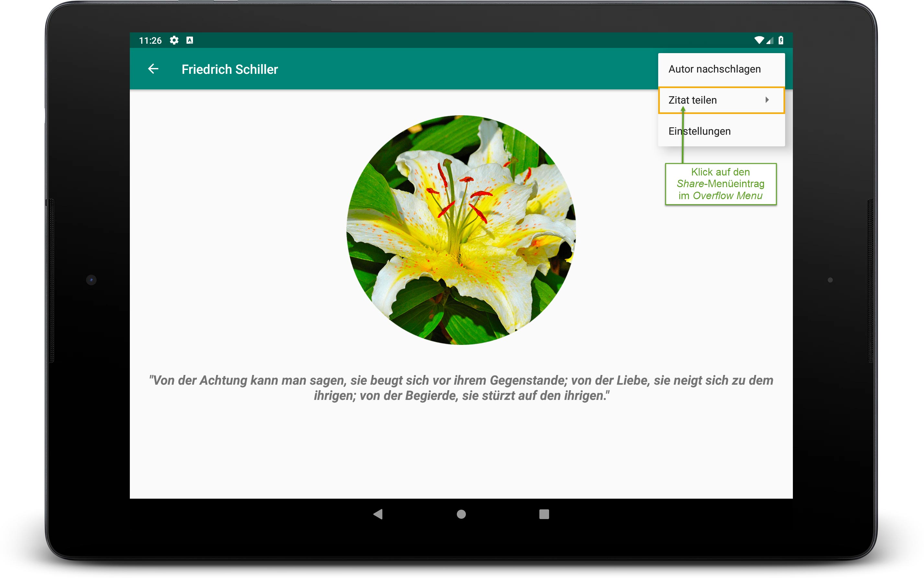This screenshot has height=578, width=924.
Task: Choose "Autor nachschlagen" from overflow menu
Action: [x=721, y=69]
